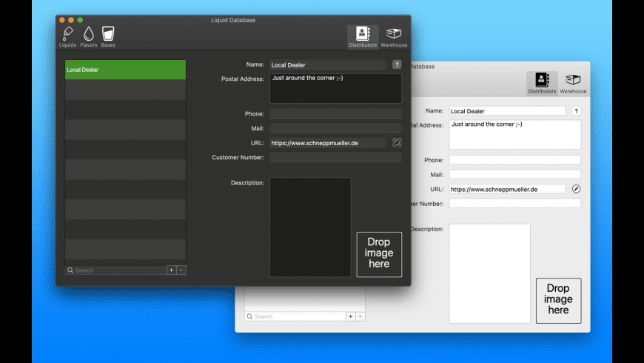This screenshot has width=644, height=363.
Task: Click the Search field in dark window
Action: (x=115, y=270)
